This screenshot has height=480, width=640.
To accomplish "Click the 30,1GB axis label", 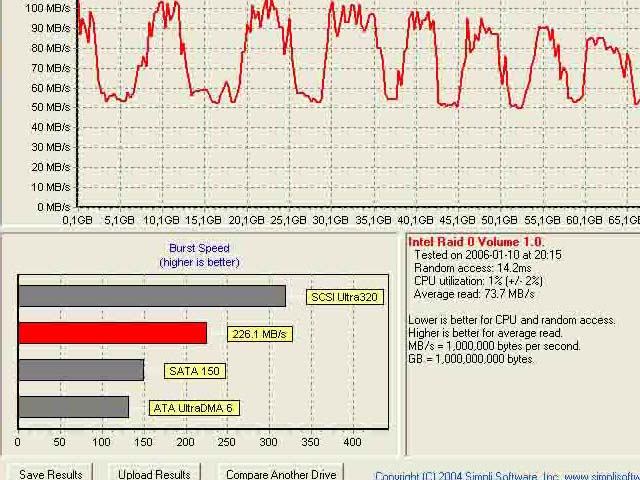I will [330, 220].
